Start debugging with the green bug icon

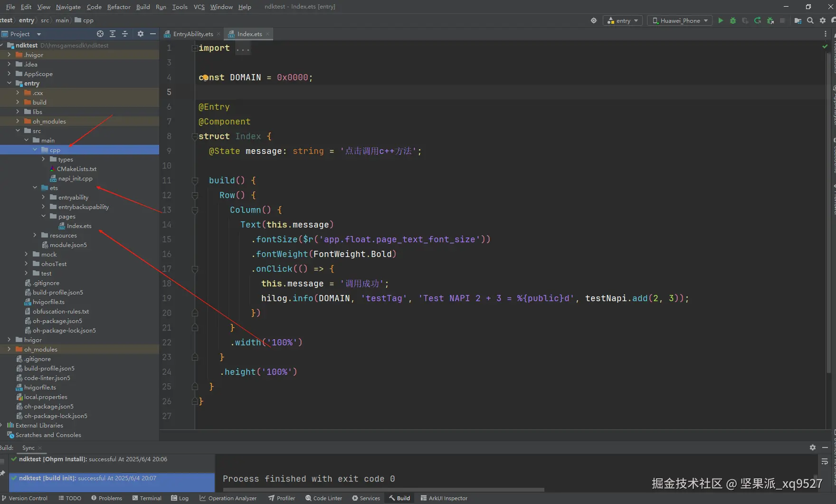pos(733,20)
